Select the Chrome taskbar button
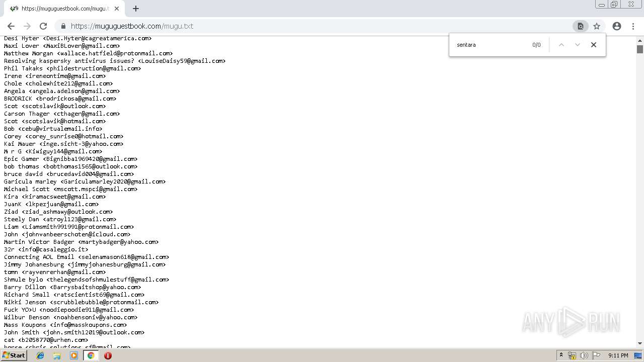The height and width of the screenshot is (362, 644). point(91,355)
